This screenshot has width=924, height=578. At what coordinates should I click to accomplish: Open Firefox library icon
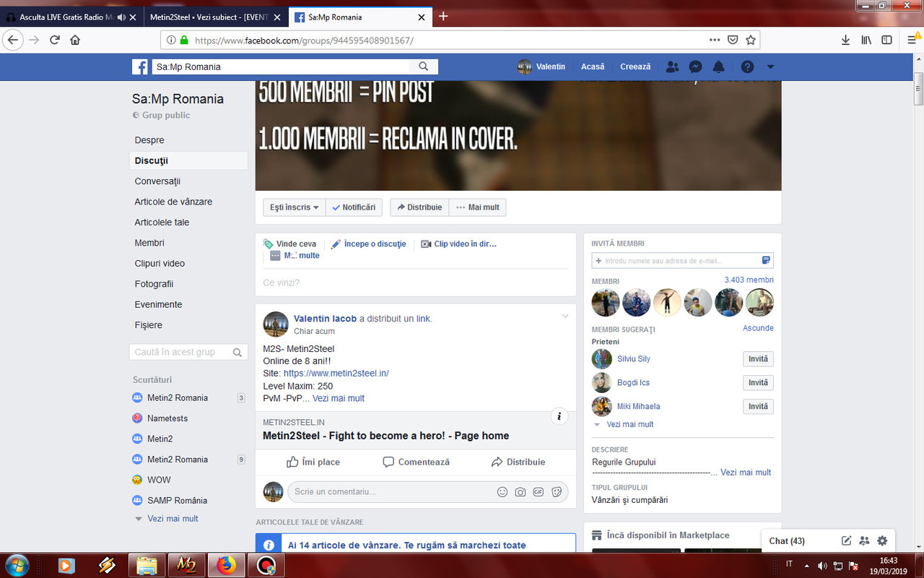click(x=866, y=40)
